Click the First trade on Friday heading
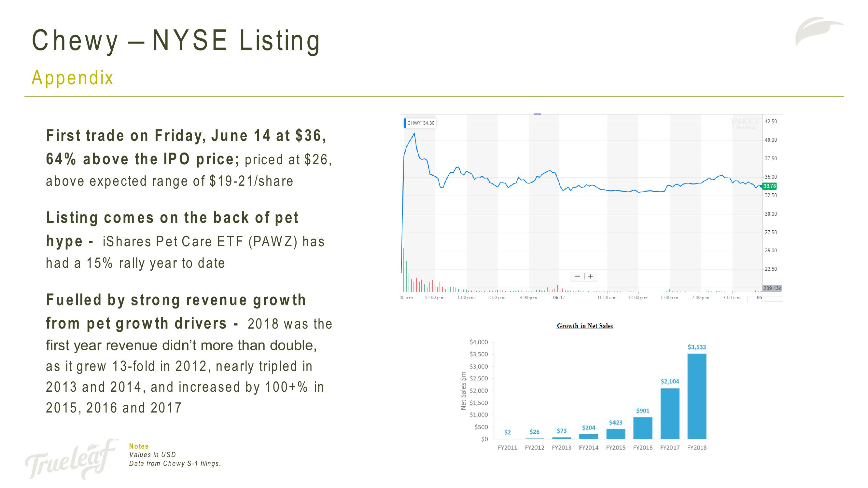Screen dimensions: 868x488 tap(186, 147)
